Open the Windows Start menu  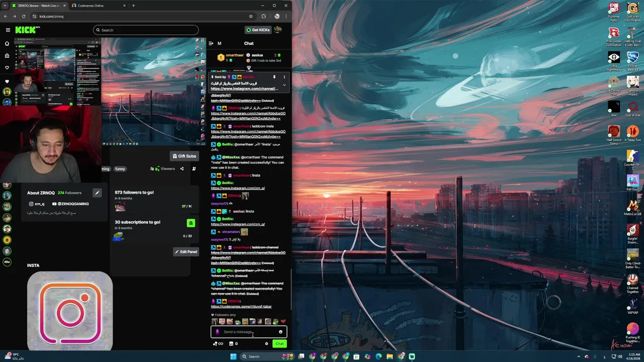pos(233,356)
